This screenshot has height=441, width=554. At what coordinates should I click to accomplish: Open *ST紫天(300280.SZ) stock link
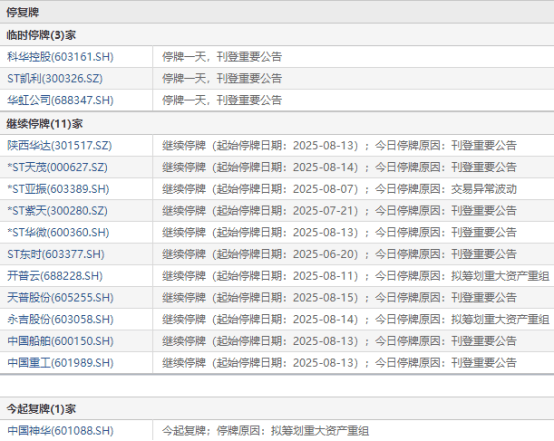pyautogui.click(x=57, y=211)
